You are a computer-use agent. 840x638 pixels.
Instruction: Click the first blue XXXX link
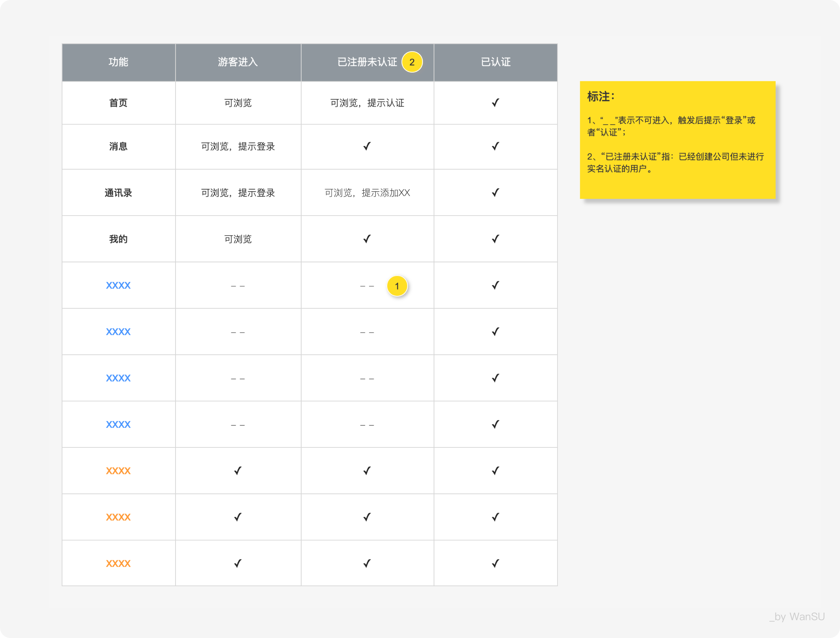[118, 286]
